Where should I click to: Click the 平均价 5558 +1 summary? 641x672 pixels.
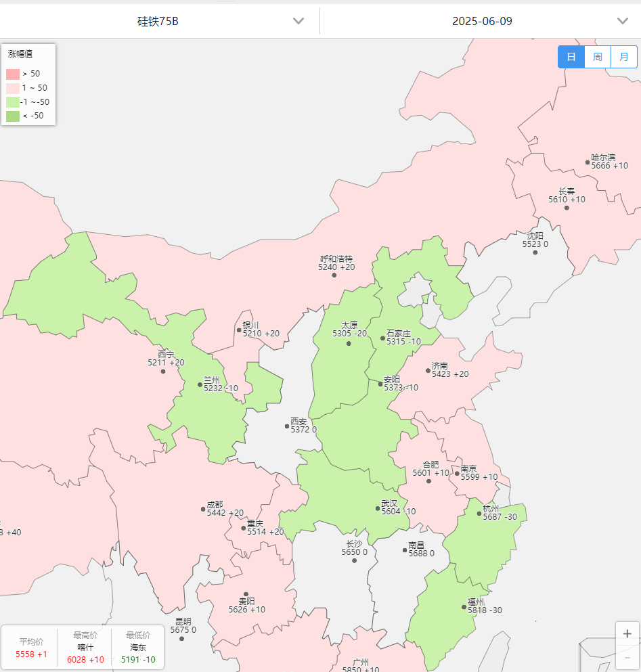(31, 648)
